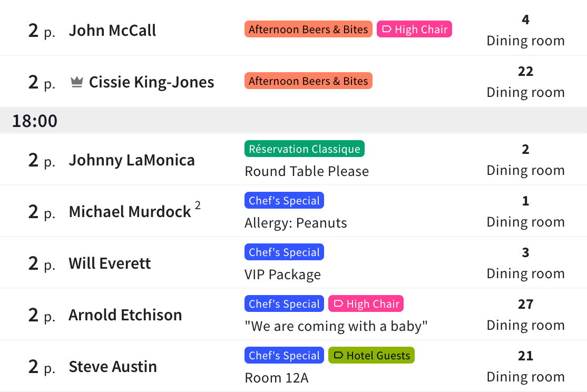Click the "Allergy: Peanuts" note
This screenshot has height=392, width=587.
tap(296, 223)
